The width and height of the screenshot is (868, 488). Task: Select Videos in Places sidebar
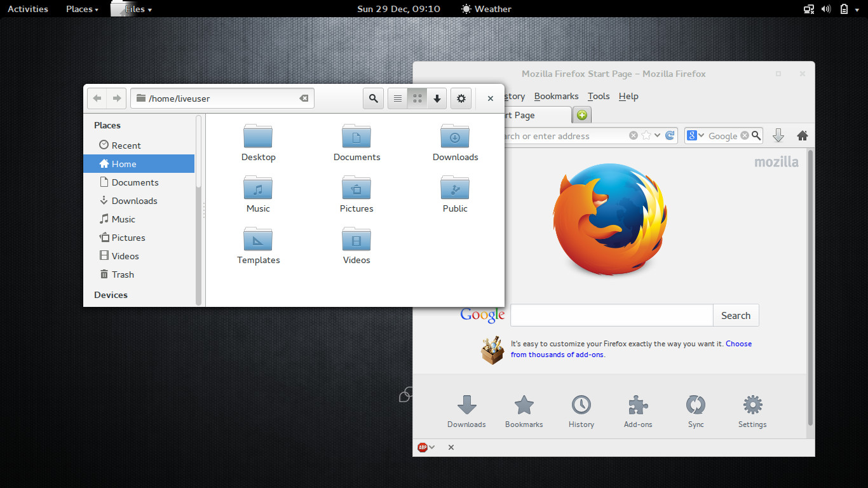139,256
